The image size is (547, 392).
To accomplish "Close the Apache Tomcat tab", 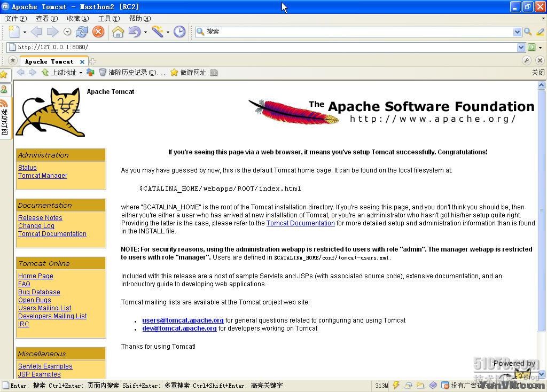I will 82,62.
